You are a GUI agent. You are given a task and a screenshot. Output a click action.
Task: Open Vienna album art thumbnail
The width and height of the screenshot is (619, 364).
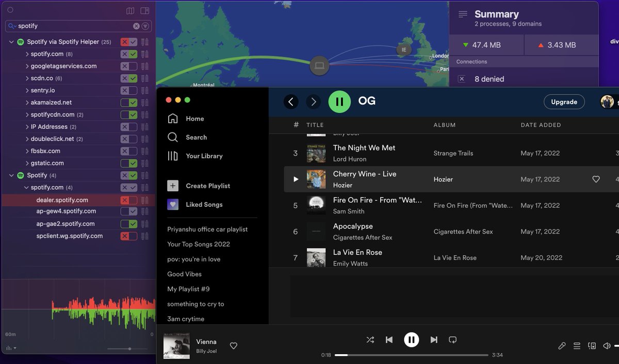point(176,346)
